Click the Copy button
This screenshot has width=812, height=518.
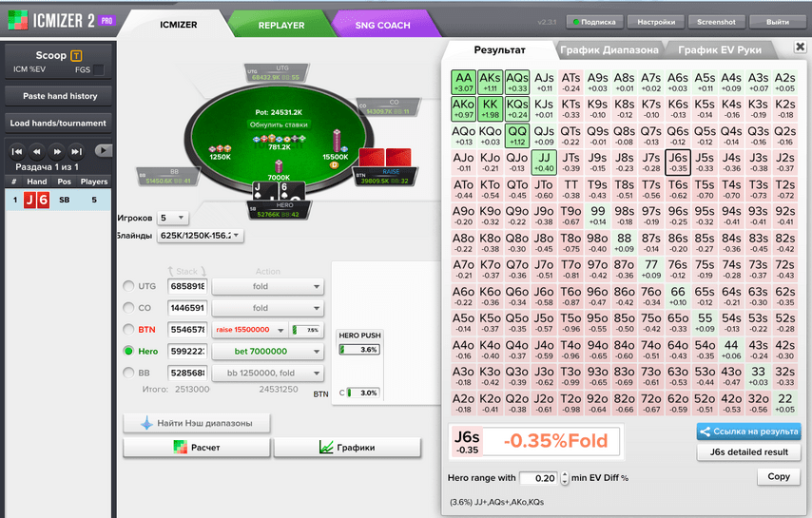click(x=779, y=476)
